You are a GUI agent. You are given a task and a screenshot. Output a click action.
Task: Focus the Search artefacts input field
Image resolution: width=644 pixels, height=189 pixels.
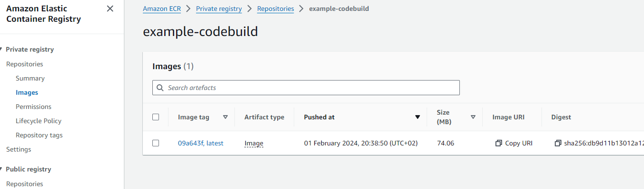[306, 88]
